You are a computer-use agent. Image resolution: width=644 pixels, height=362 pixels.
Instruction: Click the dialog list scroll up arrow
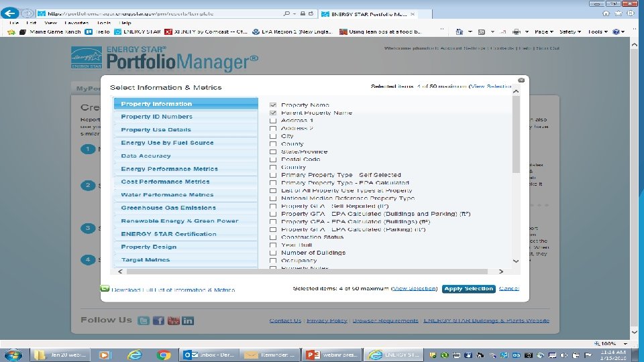516,92
